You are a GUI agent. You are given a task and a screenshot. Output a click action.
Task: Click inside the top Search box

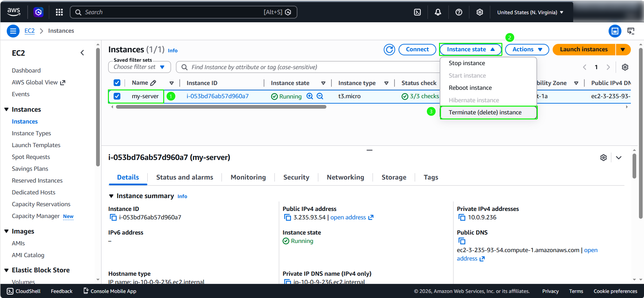183,12
